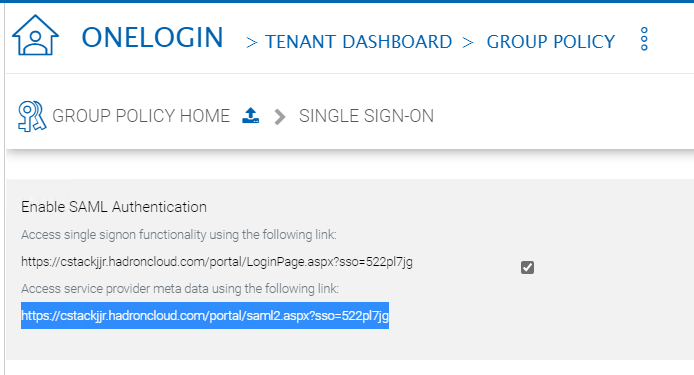Click the ONELOGIN title text
Screen dimensions: 694x375
[152, 37]
